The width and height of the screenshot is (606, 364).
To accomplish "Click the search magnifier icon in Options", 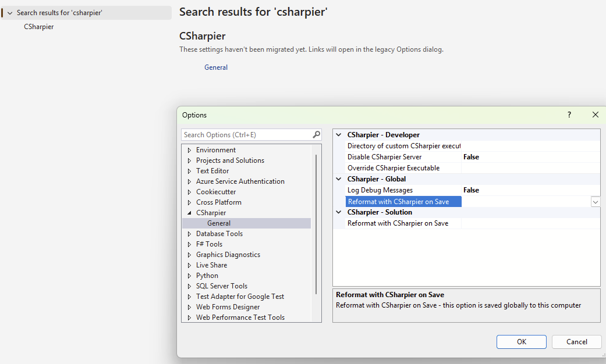I will [316, 135].
